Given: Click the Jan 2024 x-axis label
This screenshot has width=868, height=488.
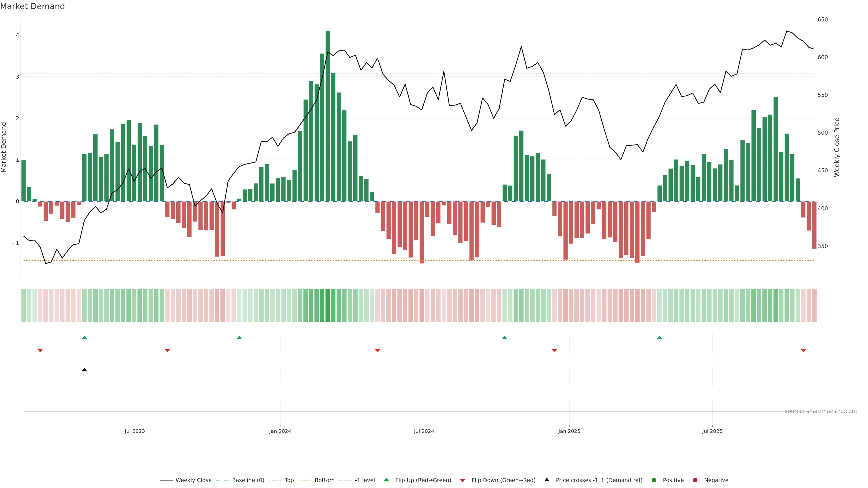Looking at the screenshot, I should [280, 431].
